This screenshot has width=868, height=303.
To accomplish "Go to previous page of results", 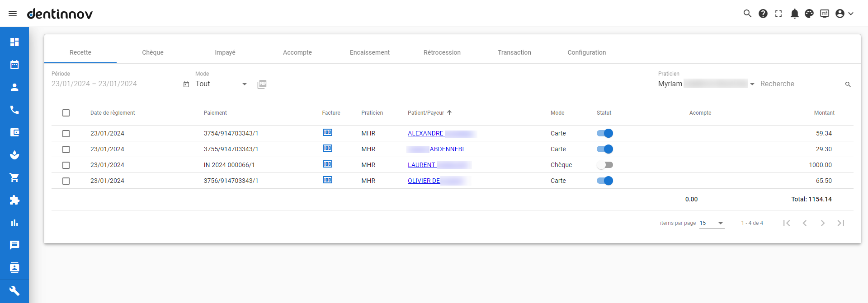I will [x=805, y=223].
